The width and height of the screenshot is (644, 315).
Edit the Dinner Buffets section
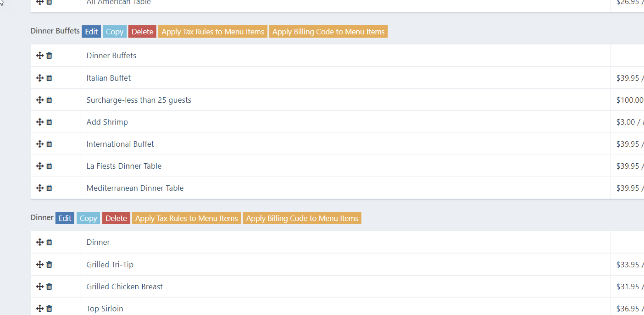pos(91,32)
